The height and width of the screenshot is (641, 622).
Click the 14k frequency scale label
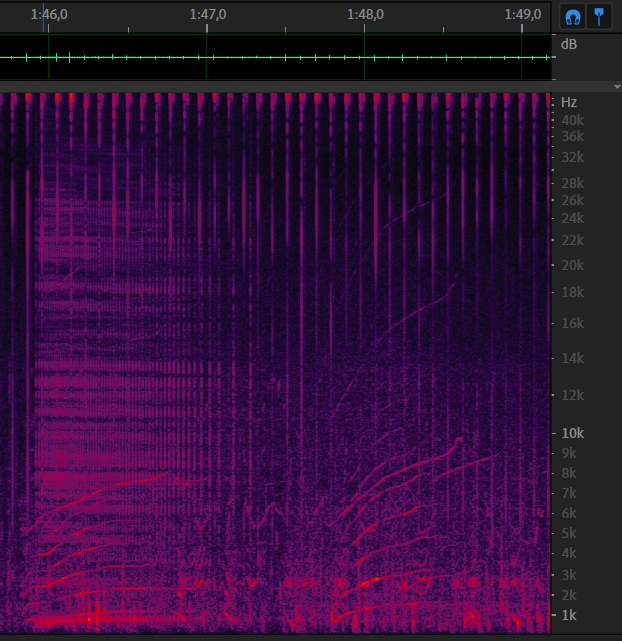(573, 358)
